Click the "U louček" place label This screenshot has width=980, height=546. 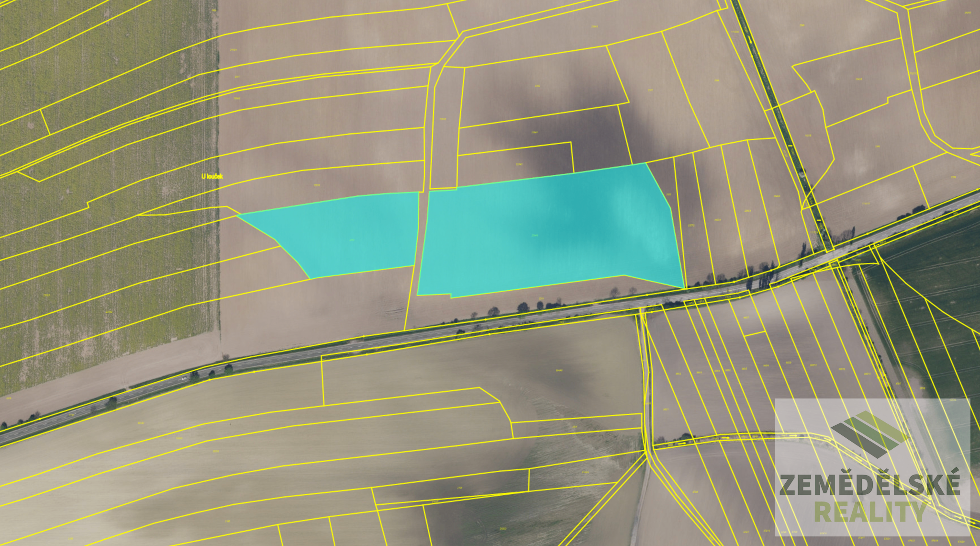212,176
